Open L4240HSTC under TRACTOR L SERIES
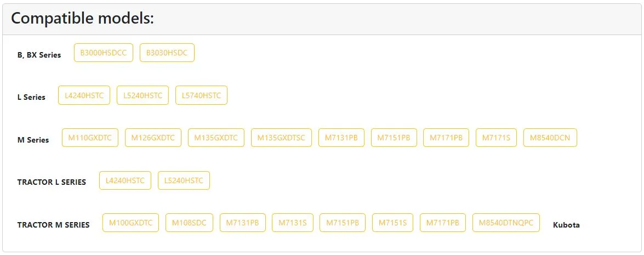The width and height of the screenshot is (644, 255). click(x=125, y=180)
